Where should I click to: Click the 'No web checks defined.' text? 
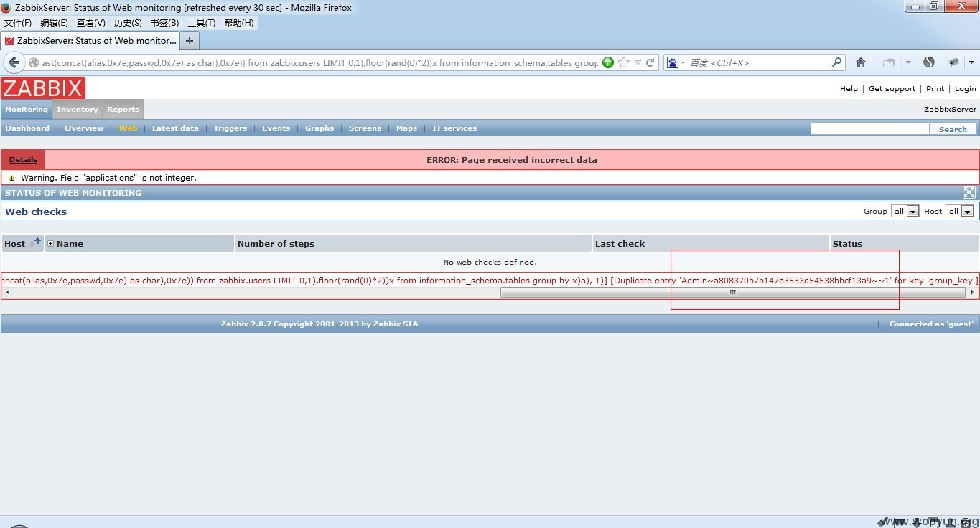[x=490, y=263]
